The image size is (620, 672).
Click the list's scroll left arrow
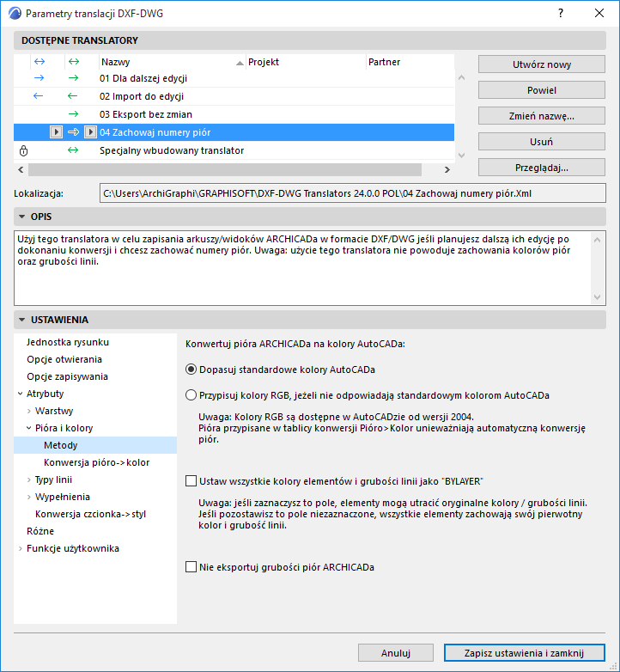click(21, 169)
